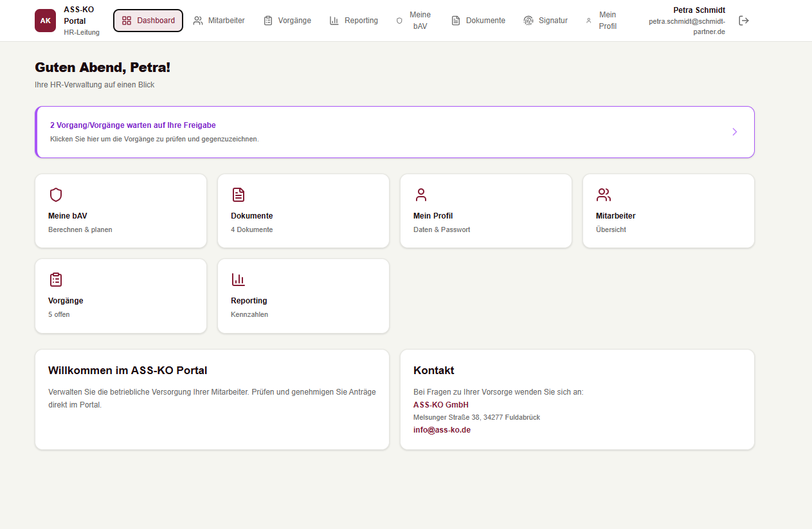
Task: Click the 'Kennzahlen' subtitle text
Action: point(249,314)
